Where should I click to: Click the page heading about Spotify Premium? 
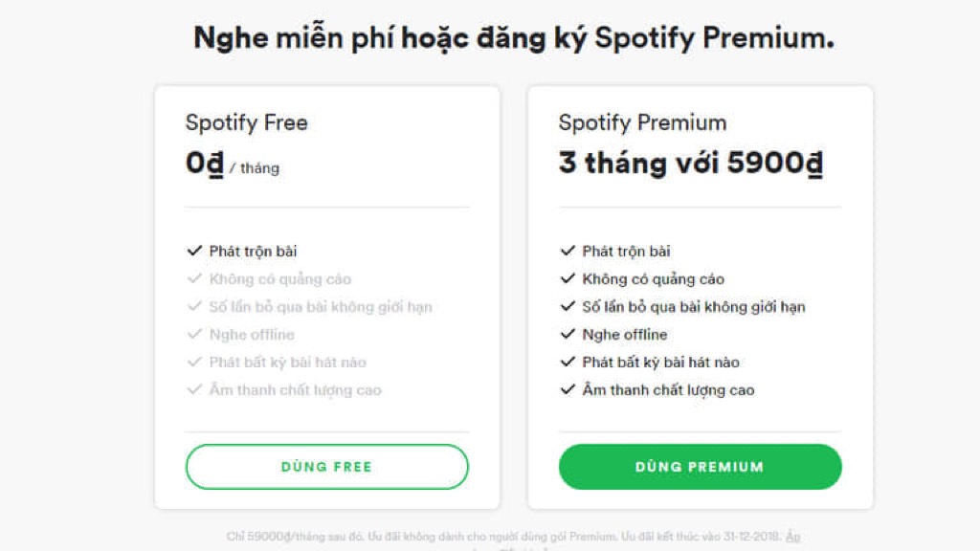coord(514,38)
